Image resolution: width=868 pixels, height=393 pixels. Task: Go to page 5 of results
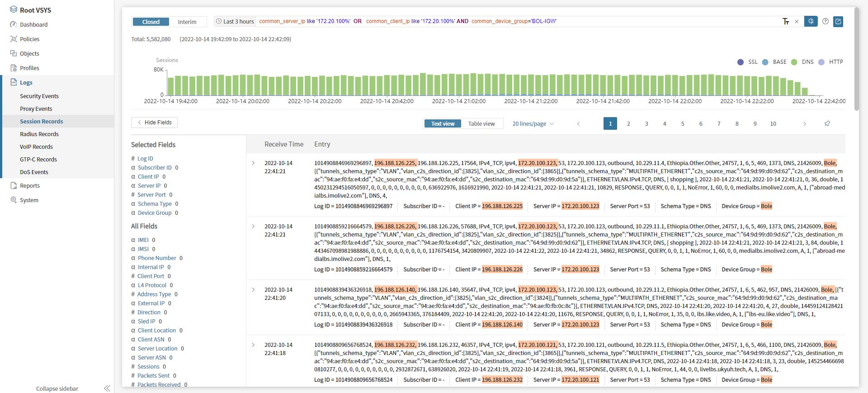pyautogui.click(x=683, y=123)
